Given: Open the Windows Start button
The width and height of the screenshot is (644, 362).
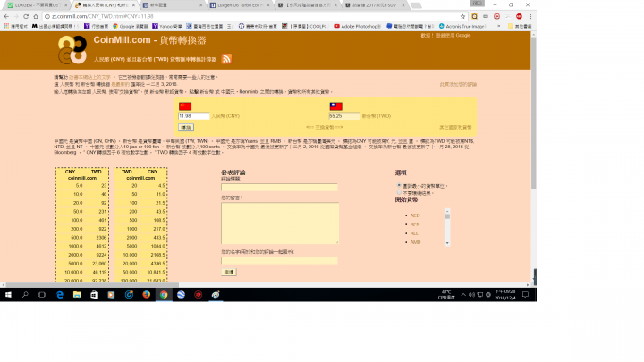Looking at the screenshot, I should coord(8,295).
